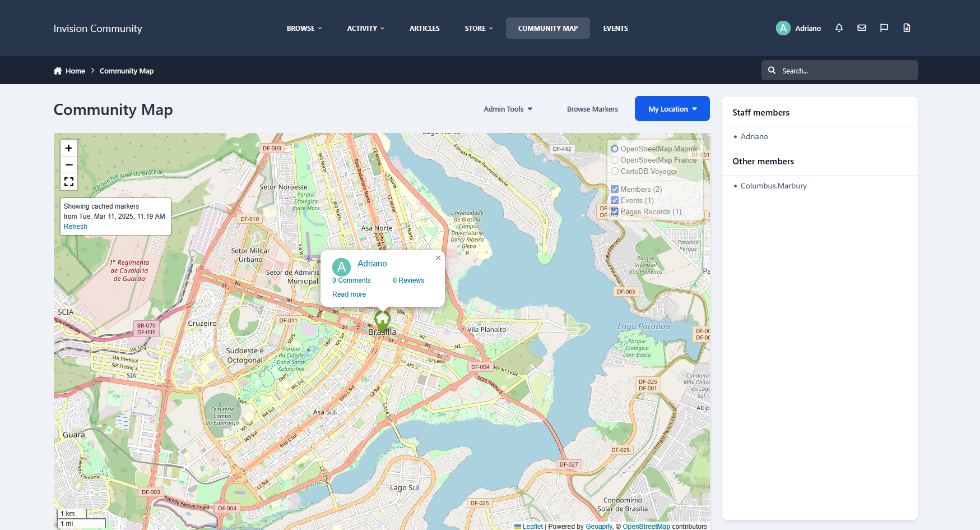Select the Community Map tab
Screen dimensions: 980x530
pos(547,28)
